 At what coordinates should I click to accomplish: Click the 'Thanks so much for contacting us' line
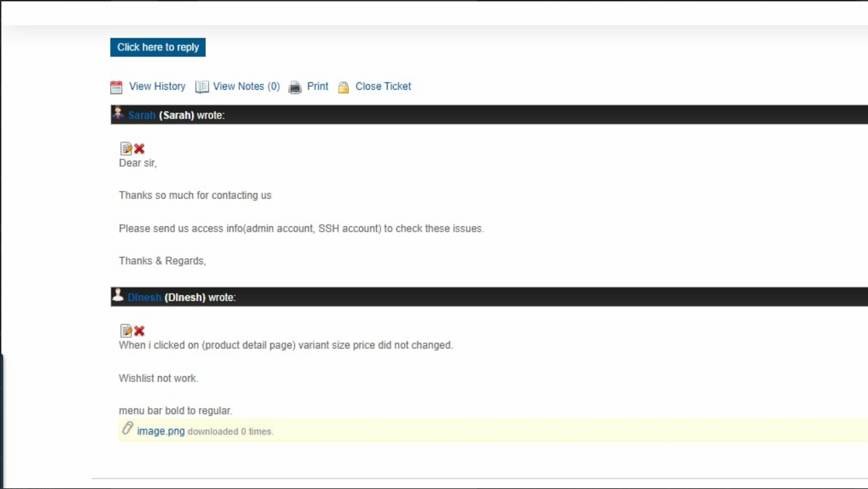[x=195, y=195]
